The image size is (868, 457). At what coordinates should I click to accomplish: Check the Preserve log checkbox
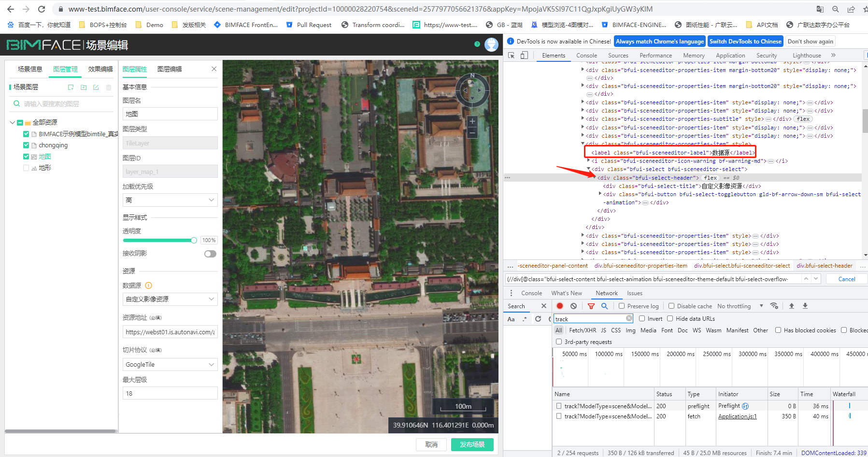point(622,306)
